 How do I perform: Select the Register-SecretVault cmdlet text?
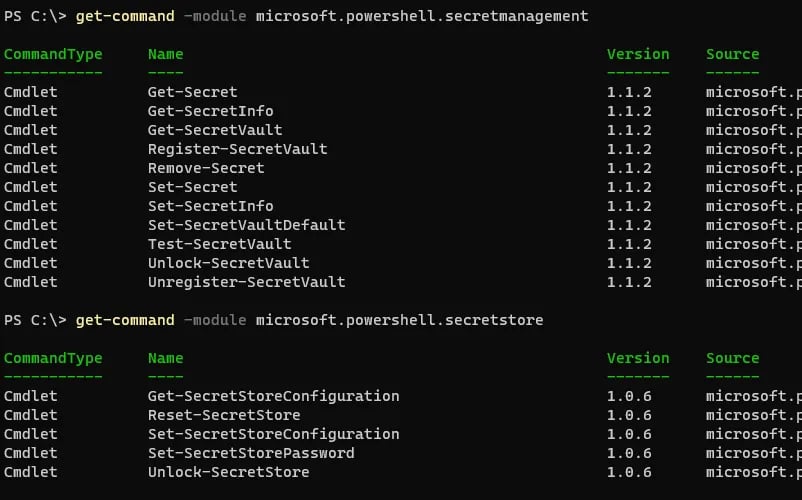pos(237,149)
